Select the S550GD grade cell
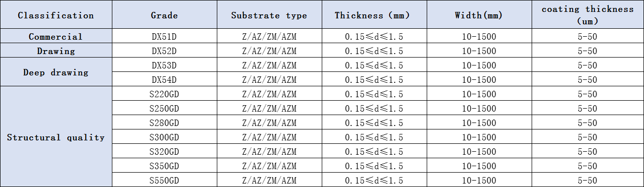The image size is (644, 187). 164,180
